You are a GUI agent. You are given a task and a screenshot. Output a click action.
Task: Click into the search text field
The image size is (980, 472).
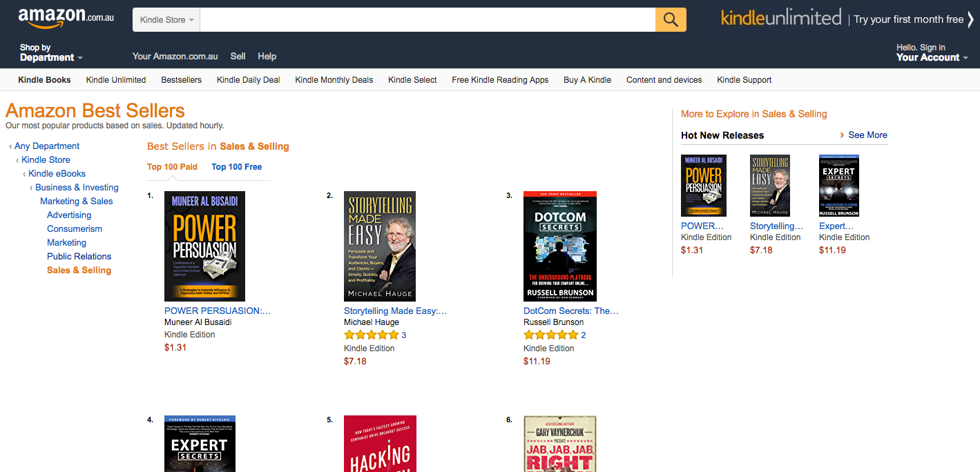pyautogui.click(x=427, y=20)
